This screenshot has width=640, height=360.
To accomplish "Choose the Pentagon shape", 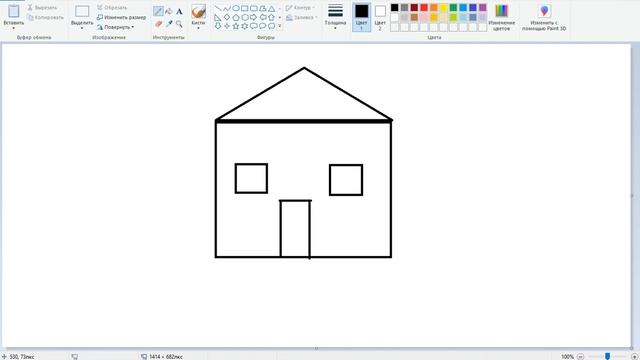I will pos(236,17).
